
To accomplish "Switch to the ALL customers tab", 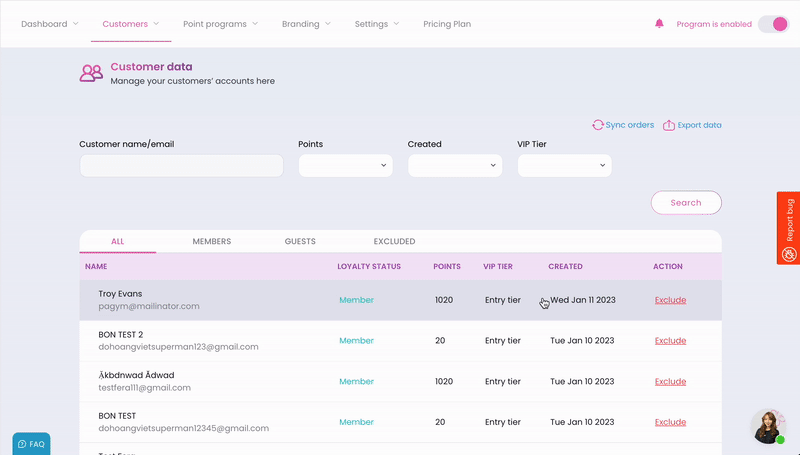I will point(117,241).
